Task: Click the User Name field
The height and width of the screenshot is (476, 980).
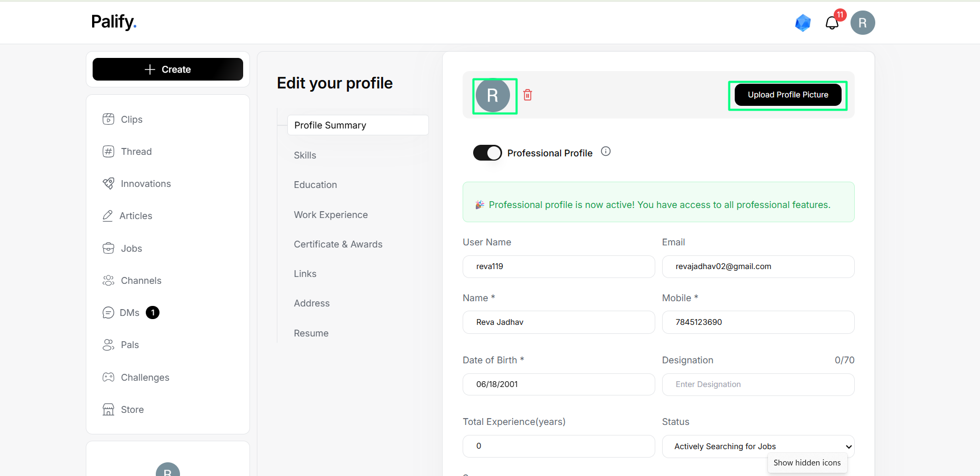Action: 558,266
